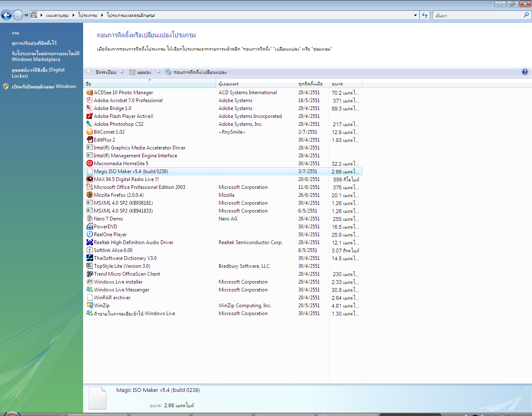Click in the search input field
The image size is (532, 416).
[x=478, y=15]
